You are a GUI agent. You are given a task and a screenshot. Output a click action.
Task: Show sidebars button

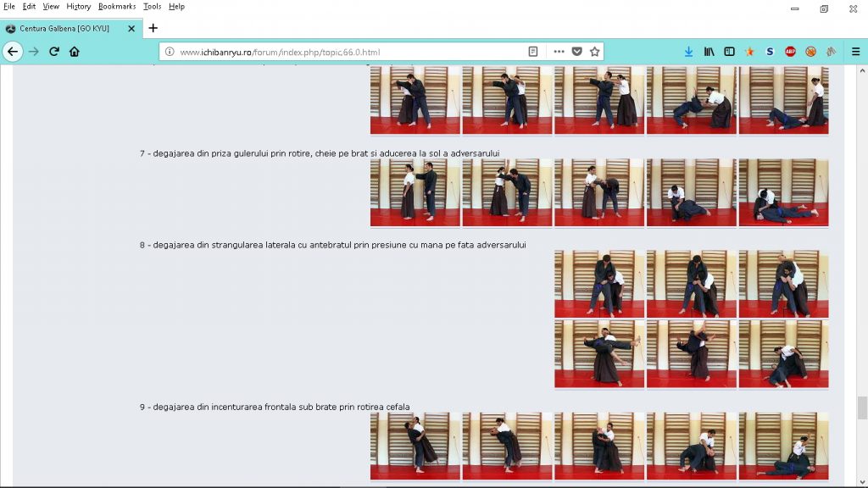pyautogui.click(x=730, y=52)
